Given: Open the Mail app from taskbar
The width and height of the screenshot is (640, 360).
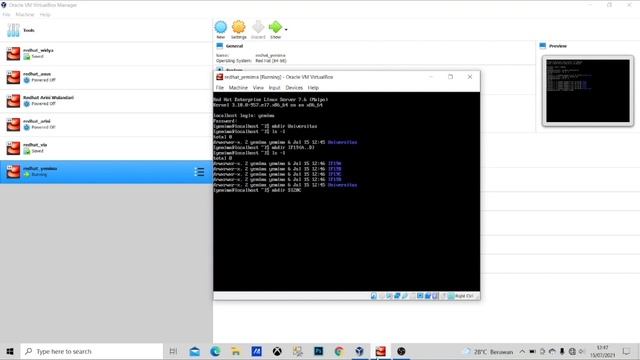Looking at the screenshot, I should click(195, 351).
